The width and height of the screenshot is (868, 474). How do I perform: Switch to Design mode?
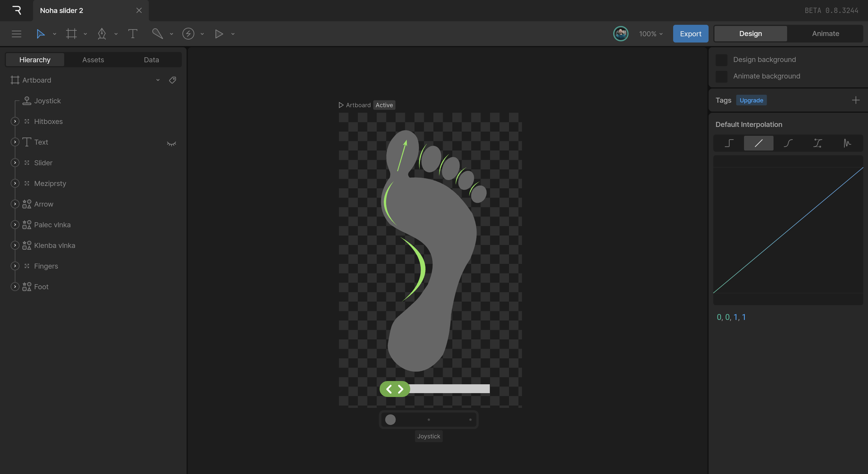coord(750,34)
